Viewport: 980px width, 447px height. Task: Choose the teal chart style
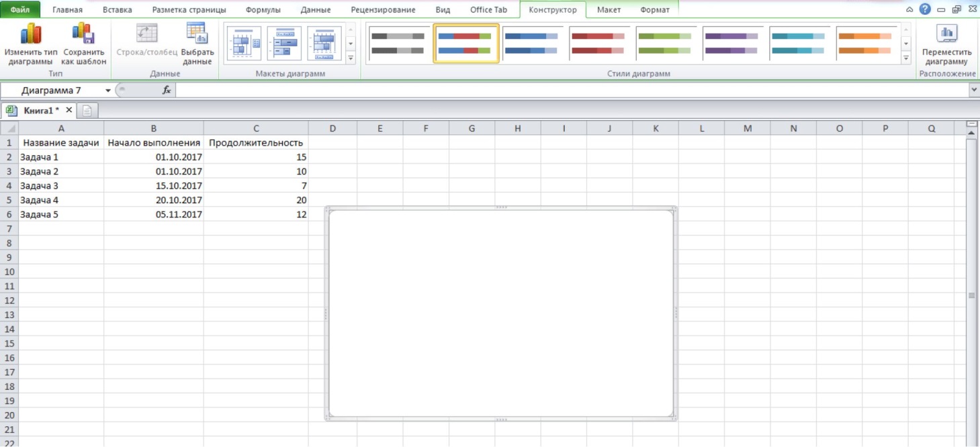[799, 44]
